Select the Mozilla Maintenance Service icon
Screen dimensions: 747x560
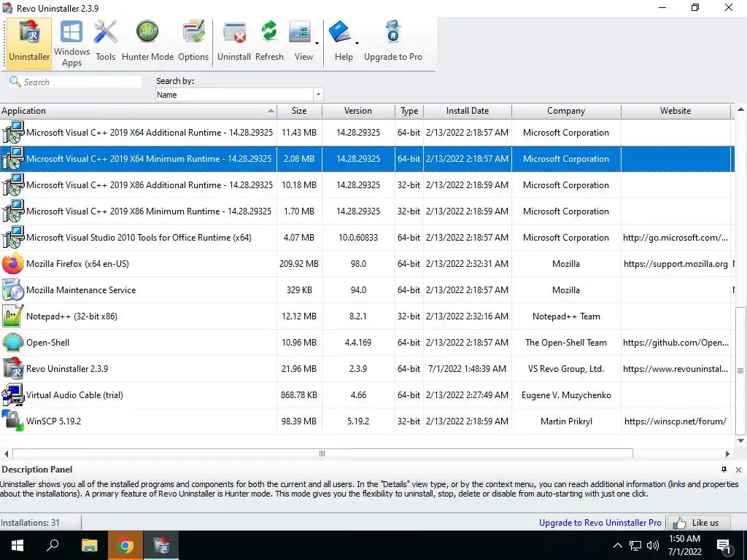(x=13, y=289)
